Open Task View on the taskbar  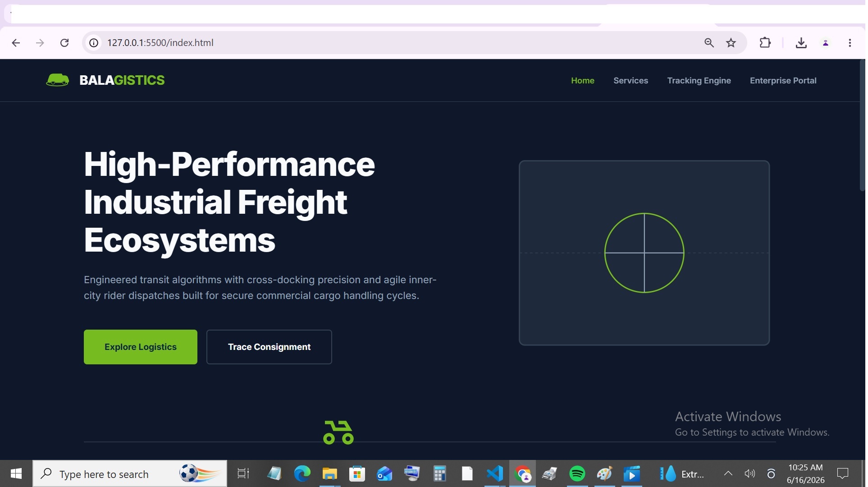[x=243, y=474]
